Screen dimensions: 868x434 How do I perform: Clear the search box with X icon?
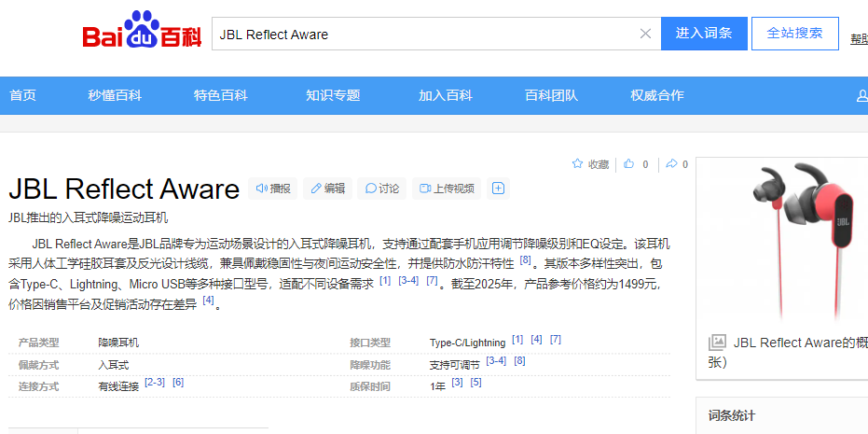pos(645,34)
